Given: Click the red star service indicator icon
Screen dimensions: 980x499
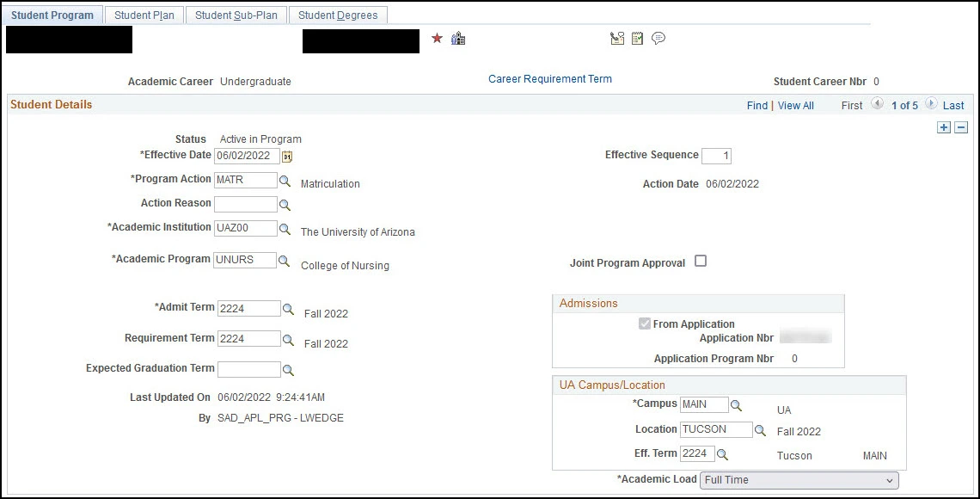Looking at the screenshot, I should [x=437, y=39].
